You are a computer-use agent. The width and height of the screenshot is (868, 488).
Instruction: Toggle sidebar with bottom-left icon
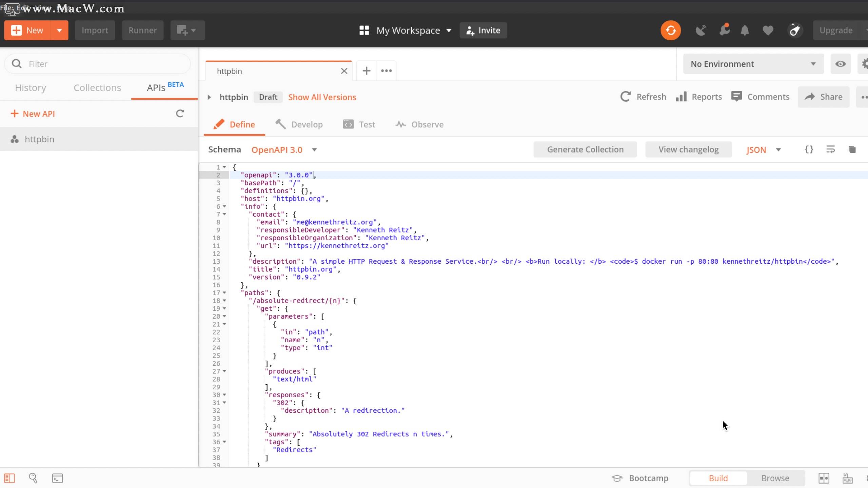9,478
